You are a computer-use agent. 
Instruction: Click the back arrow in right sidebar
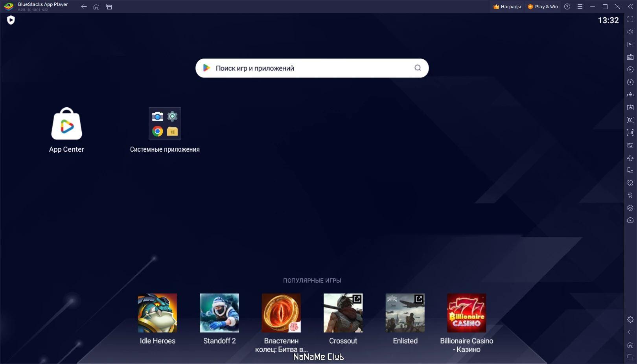[x=630, y=332]
